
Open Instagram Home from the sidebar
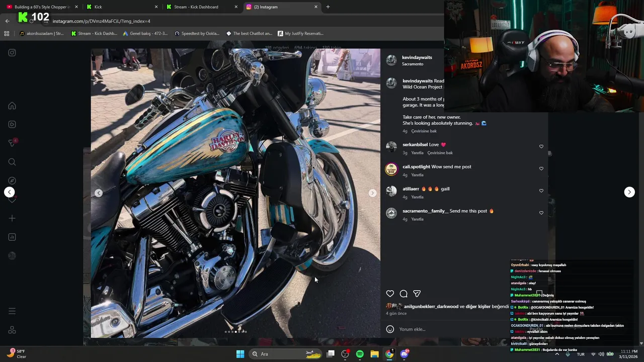coord(12,106)
